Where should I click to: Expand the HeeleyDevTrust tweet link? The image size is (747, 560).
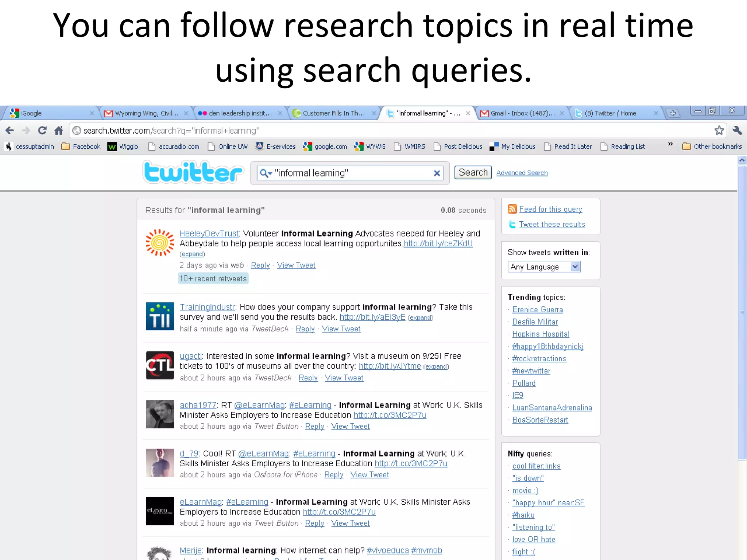coord(192,254)
